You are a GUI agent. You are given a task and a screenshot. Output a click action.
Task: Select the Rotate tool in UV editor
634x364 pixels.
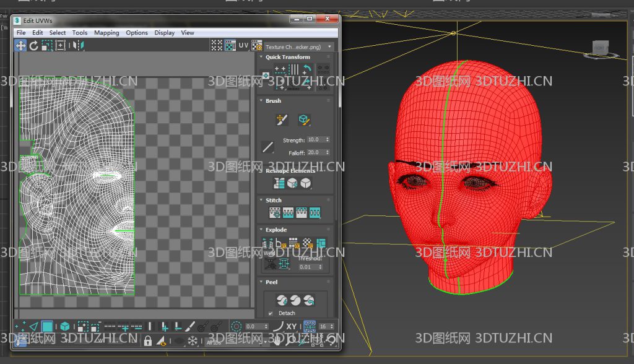click(x=33, y=45)
